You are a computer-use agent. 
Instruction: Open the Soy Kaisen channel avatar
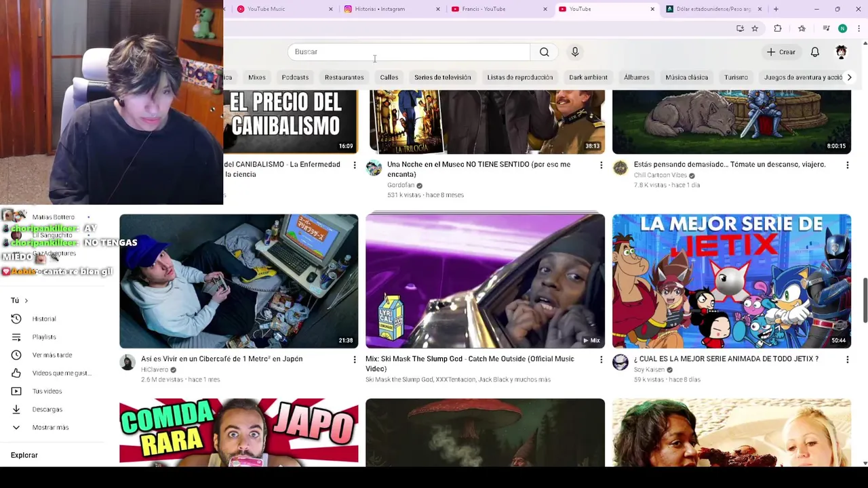(620, 363)
